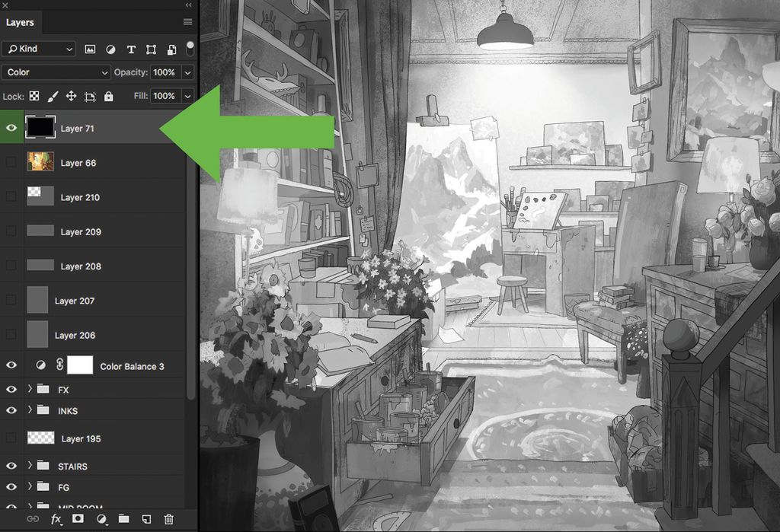The width and height of the screenshot is (780, 532).
Task: Select the Color Balance 3 adjustment thumbnail
Action: 41,365
